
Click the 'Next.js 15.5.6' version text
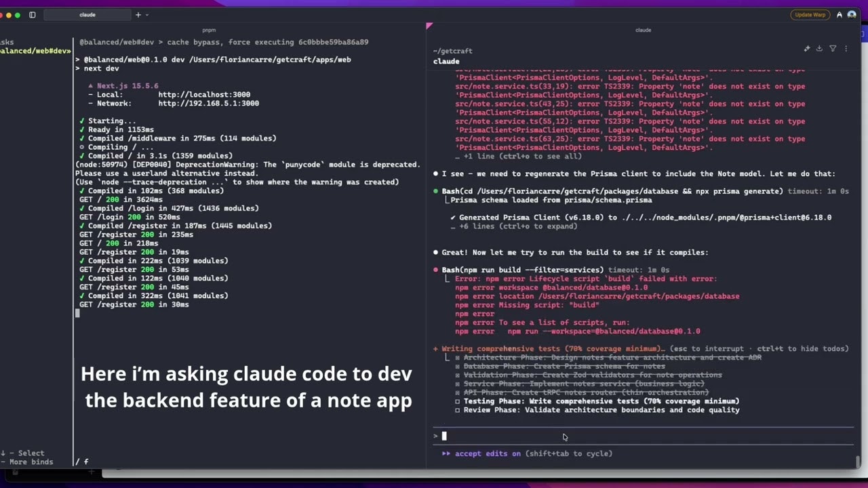click(x=123, y=86)
